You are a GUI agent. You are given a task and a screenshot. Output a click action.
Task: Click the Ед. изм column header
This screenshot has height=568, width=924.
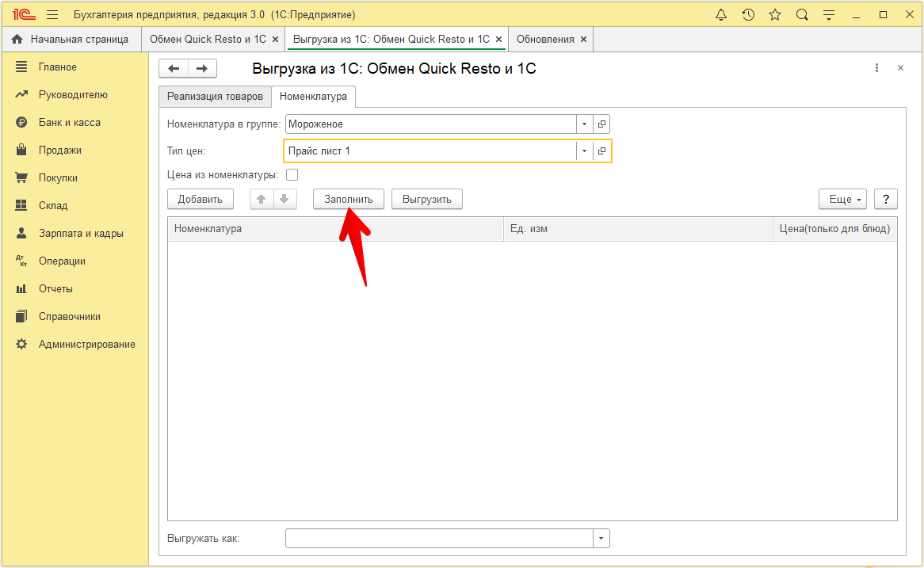click(x=638, y=229)
